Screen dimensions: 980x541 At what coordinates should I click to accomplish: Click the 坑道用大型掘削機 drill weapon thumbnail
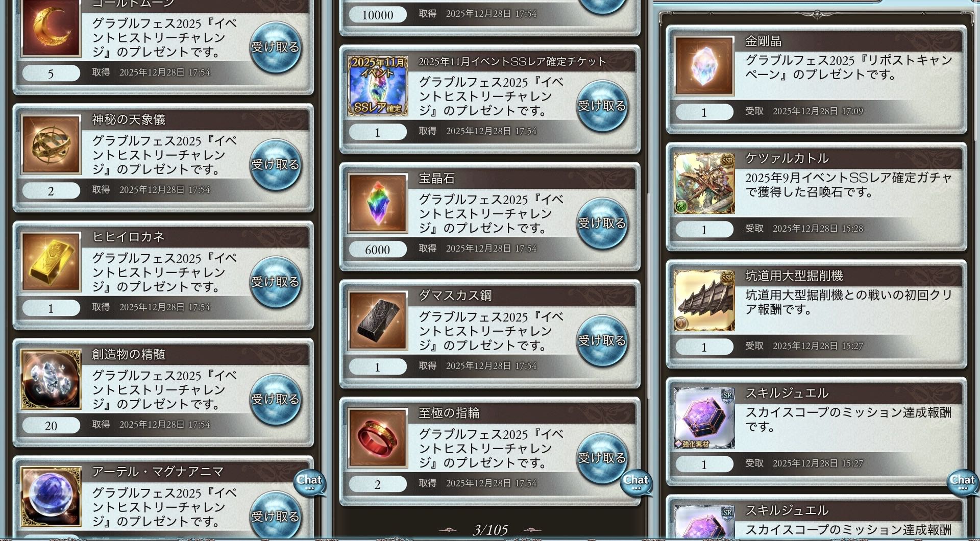coord(704,301)
